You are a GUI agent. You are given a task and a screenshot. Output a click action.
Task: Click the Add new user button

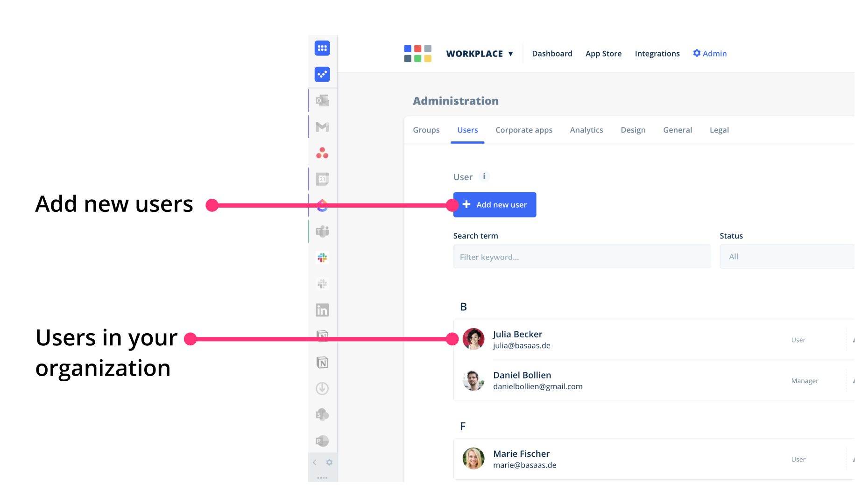[x=495, y=204]
